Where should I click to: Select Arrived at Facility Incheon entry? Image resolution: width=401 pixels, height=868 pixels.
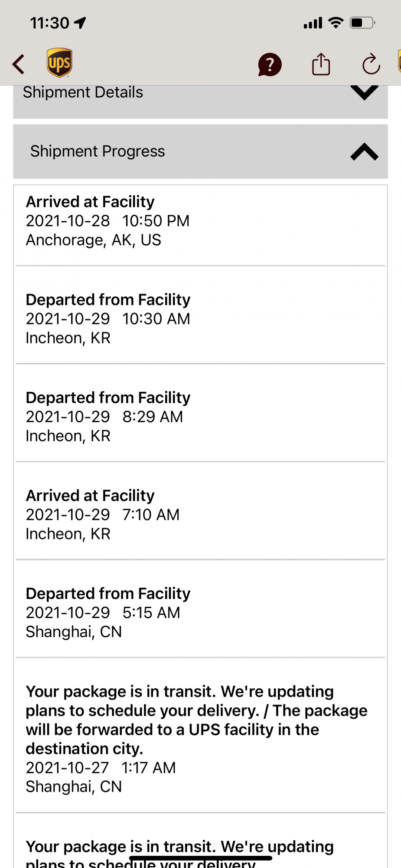103,514
